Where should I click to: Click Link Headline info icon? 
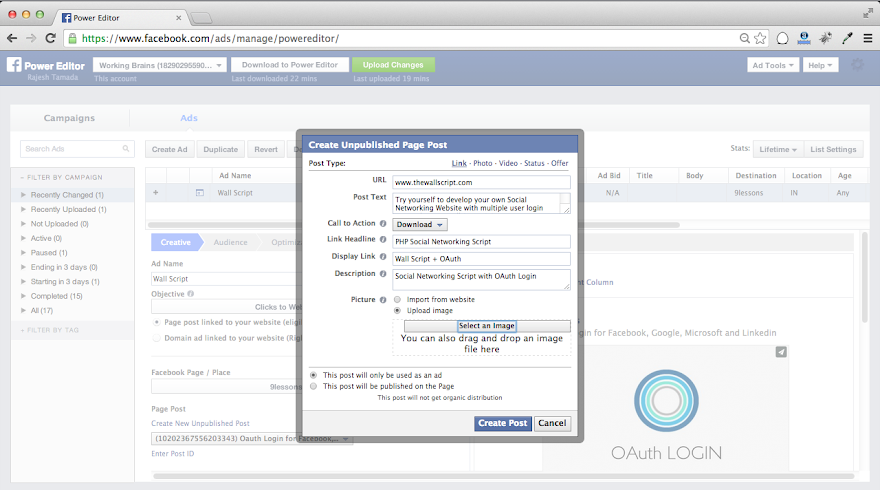(383, 239)
